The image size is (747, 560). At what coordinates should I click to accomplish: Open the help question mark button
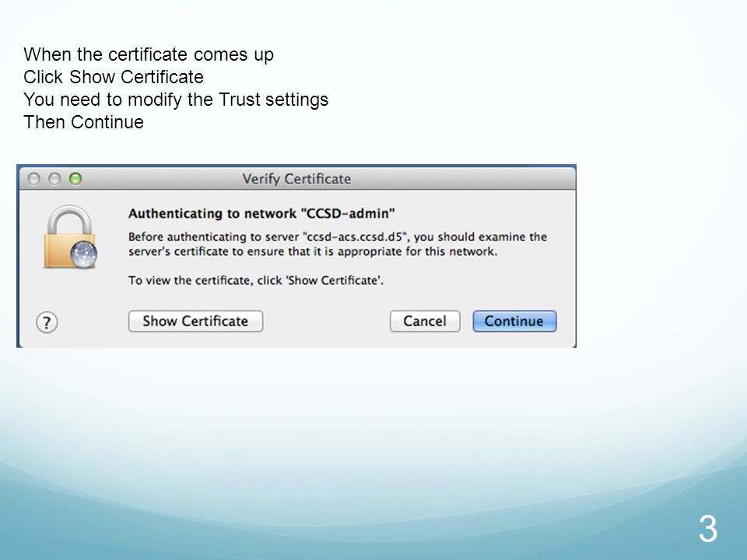point(47,323)
